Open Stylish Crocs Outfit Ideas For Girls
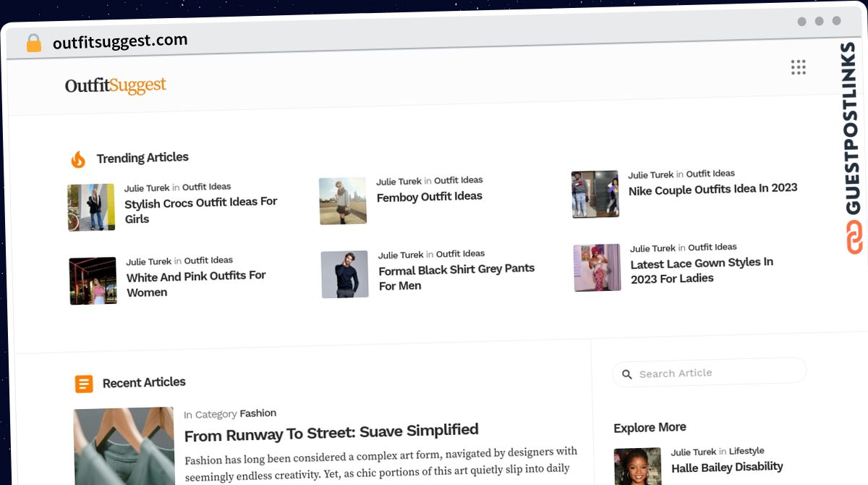The image size is (868, 485). tap(201, 210)
